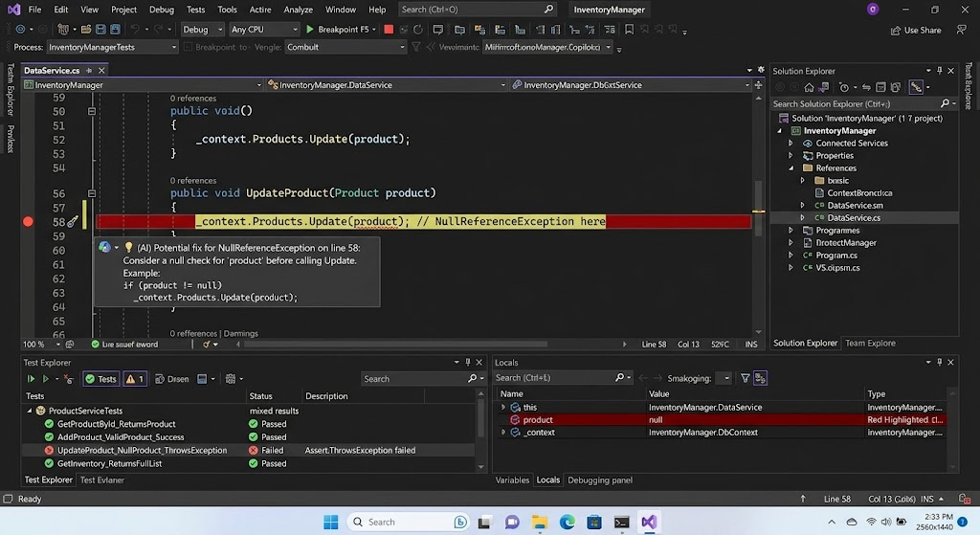Image resolution: width=980 pixels, height=535 pixels.
Task: Click the lightbulb suggestion icon in tooltip
Action: point(129,248)
